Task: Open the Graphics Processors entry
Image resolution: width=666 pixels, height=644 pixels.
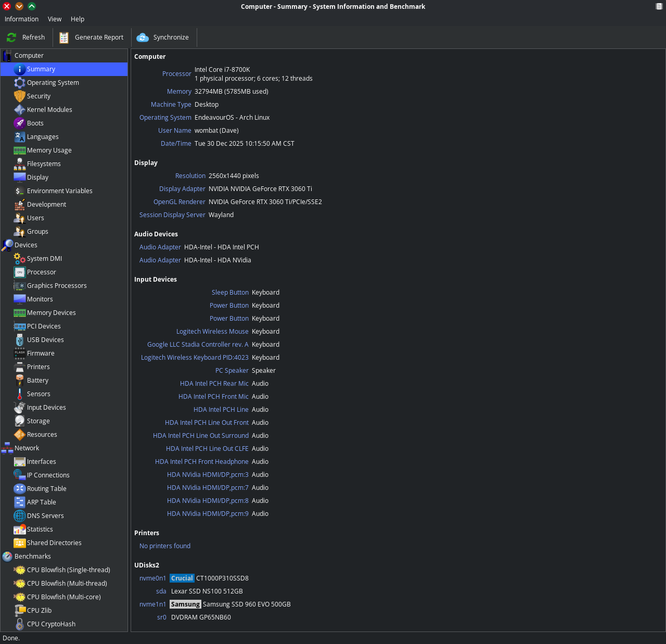Action: (57, 286)
